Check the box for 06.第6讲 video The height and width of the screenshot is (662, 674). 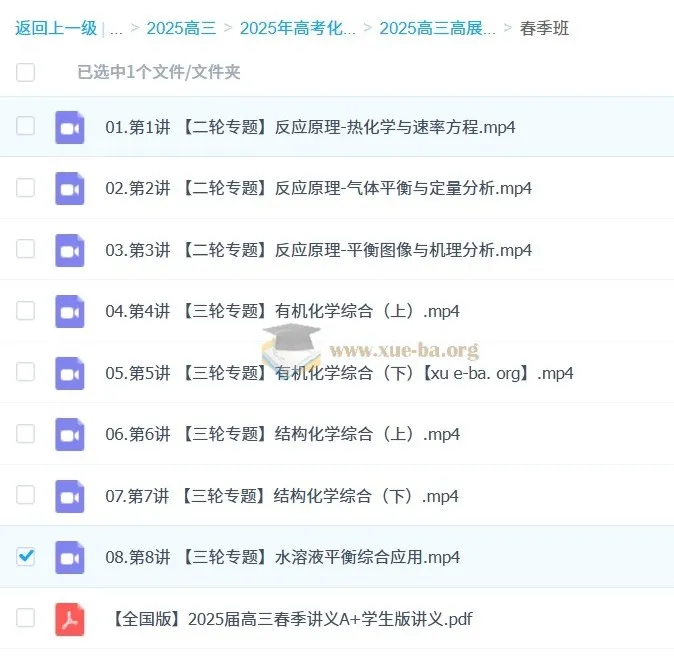click(x=25, y=433)
